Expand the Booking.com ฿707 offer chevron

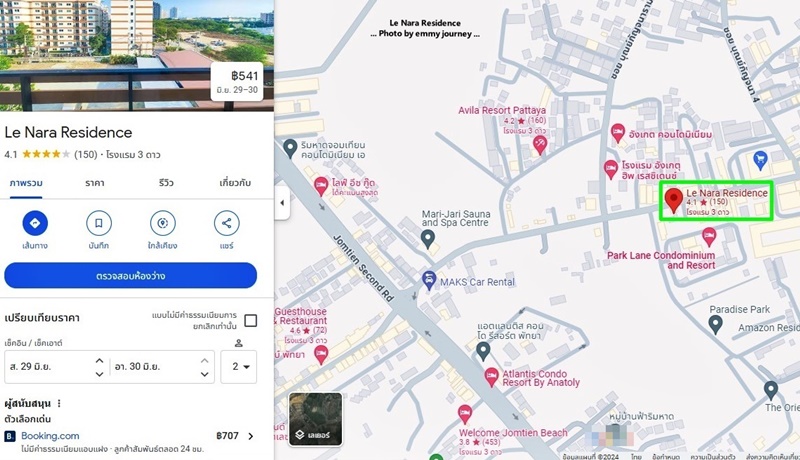tap(251, 436)
